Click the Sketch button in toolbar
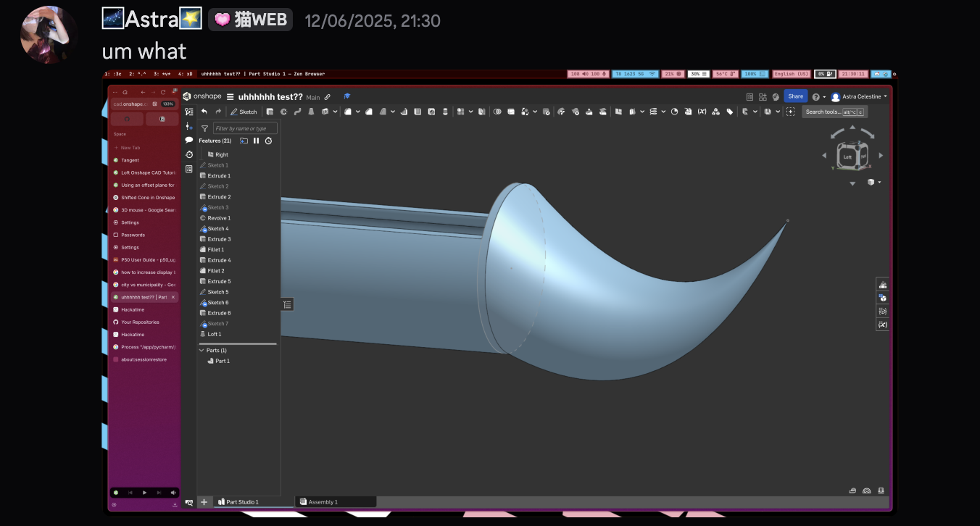 point(244,112)
